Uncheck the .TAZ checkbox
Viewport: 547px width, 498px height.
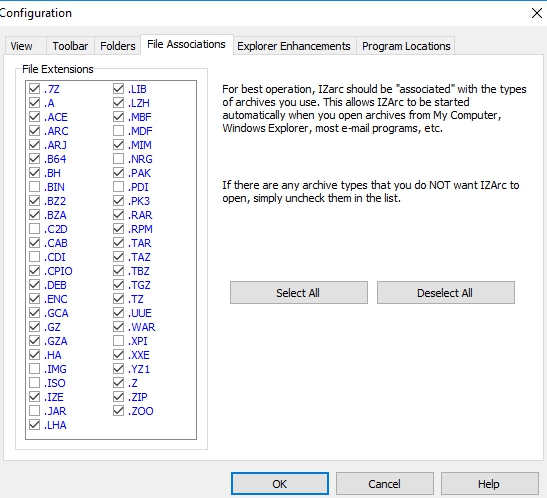click(119, 257)
